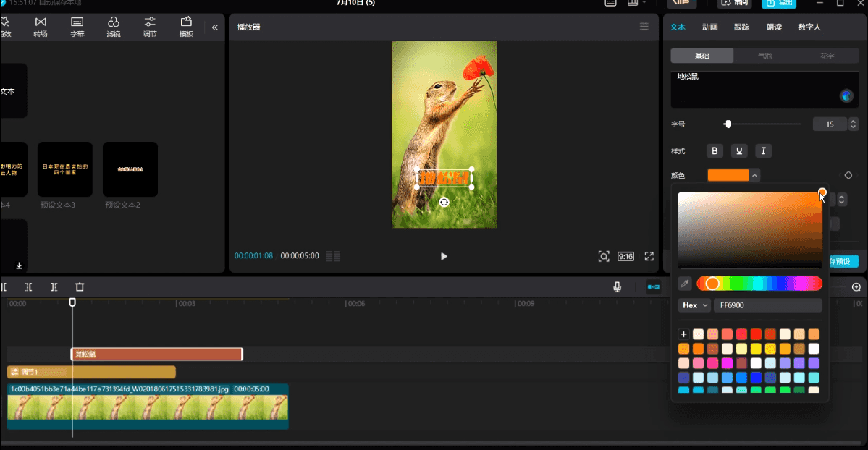
Task: Open the 转场 transitions panel
Action: click(41, 27)
